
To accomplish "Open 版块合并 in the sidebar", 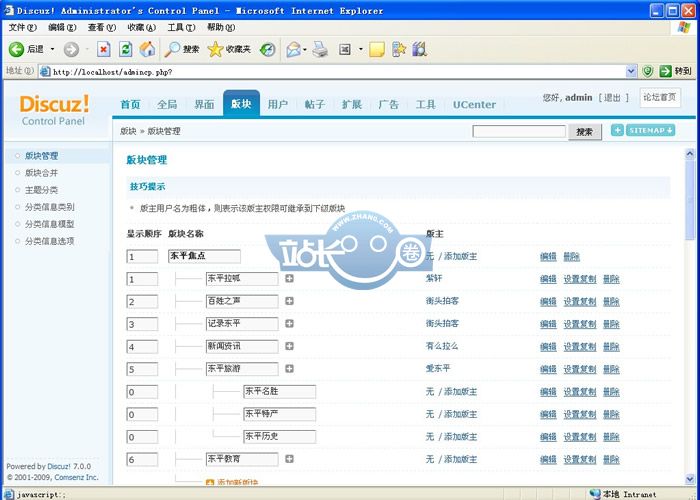I will coord(41,173).
